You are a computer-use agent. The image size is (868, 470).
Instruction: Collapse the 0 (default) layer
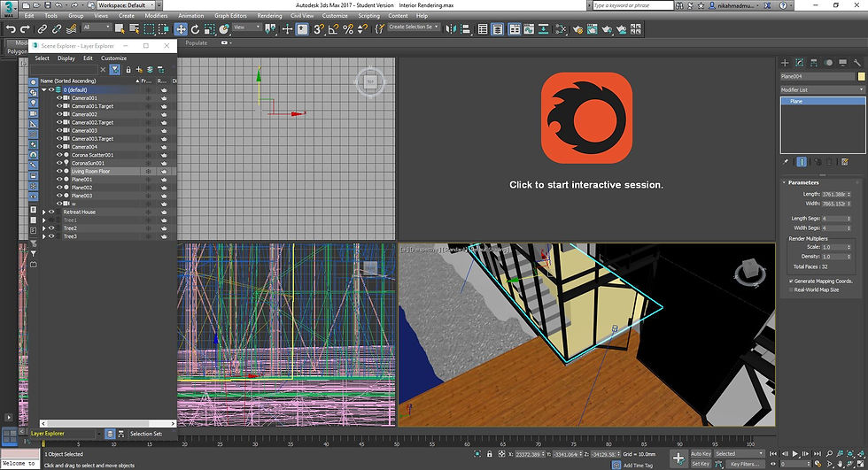coord(43,89)
